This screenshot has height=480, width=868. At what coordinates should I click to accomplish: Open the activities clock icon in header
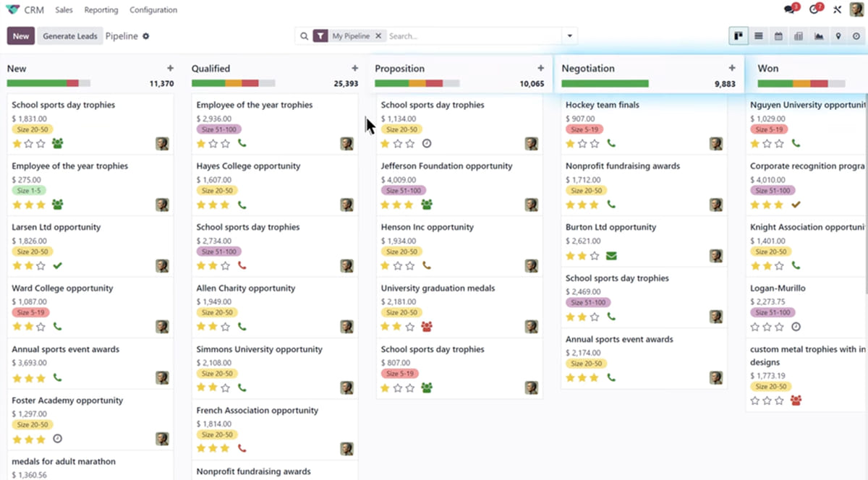814,10
